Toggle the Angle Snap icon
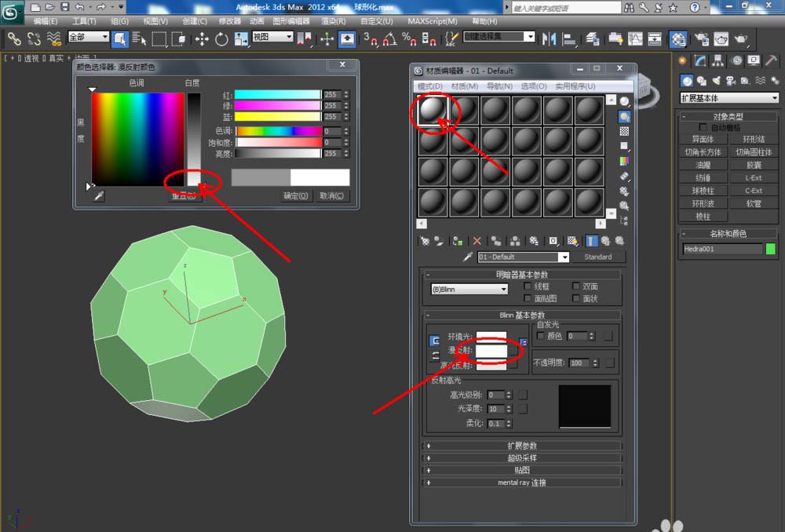 coord(390,38)
